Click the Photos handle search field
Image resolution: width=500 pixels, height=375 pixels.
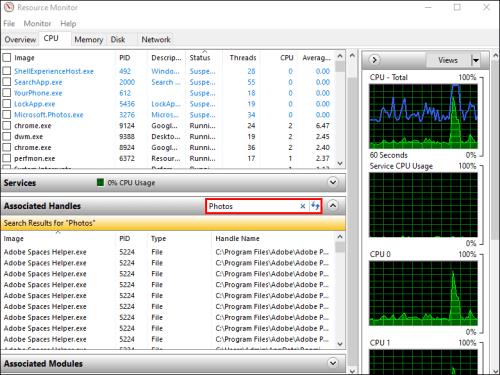[253, 206]
